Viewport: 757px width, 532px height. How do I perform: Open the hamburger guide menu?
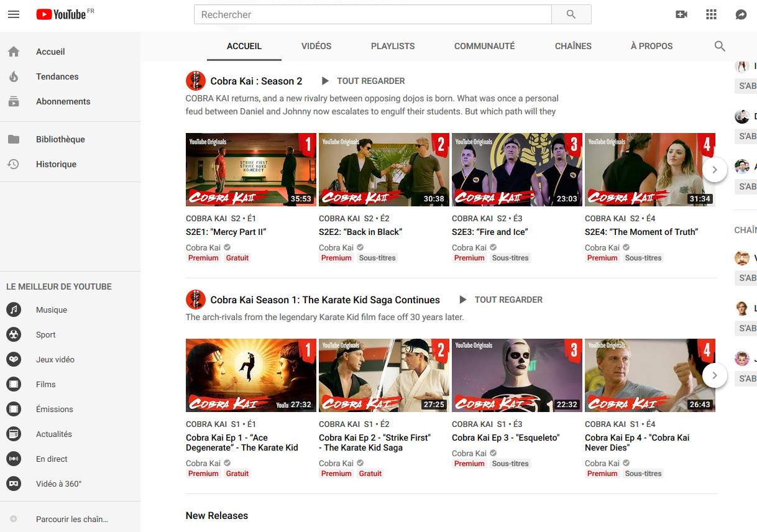click(14, 14)
